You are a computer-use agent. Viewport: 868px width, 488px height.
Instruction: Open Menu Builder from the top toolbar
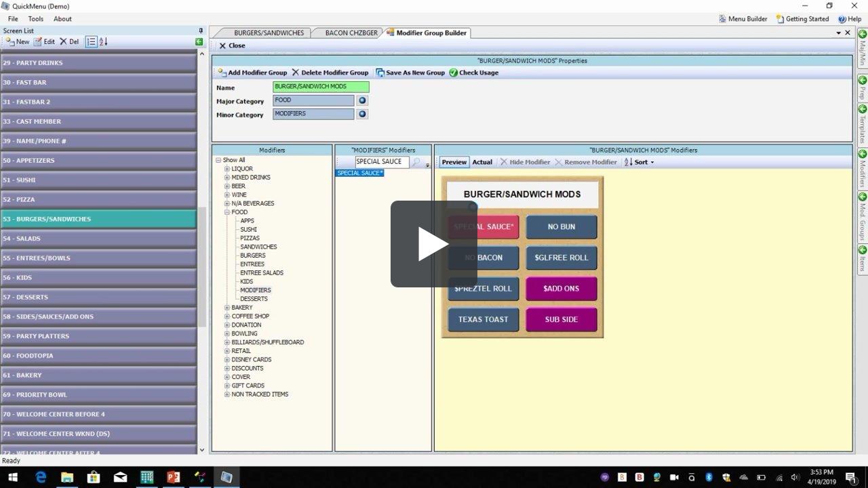pos(743,18)
